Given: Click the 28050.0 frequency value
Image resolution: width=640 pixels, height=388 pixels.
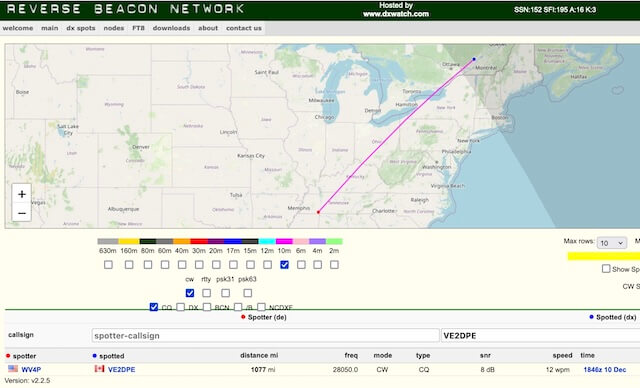Looking at the screenshot, I should click(345, 369).
